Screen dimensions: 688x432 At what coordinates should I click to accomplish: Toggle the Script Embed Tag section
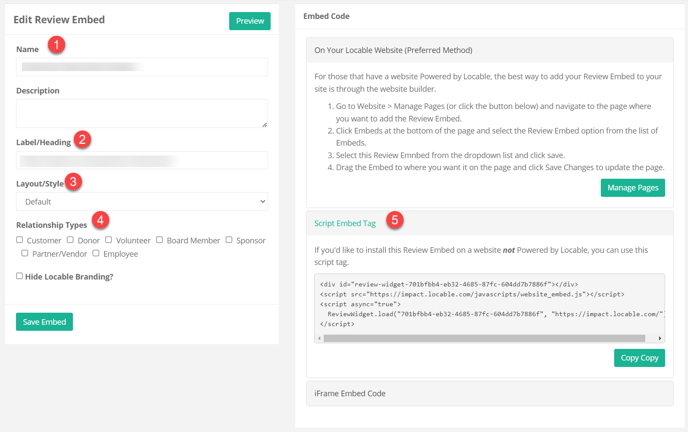(x=490, y=223)
